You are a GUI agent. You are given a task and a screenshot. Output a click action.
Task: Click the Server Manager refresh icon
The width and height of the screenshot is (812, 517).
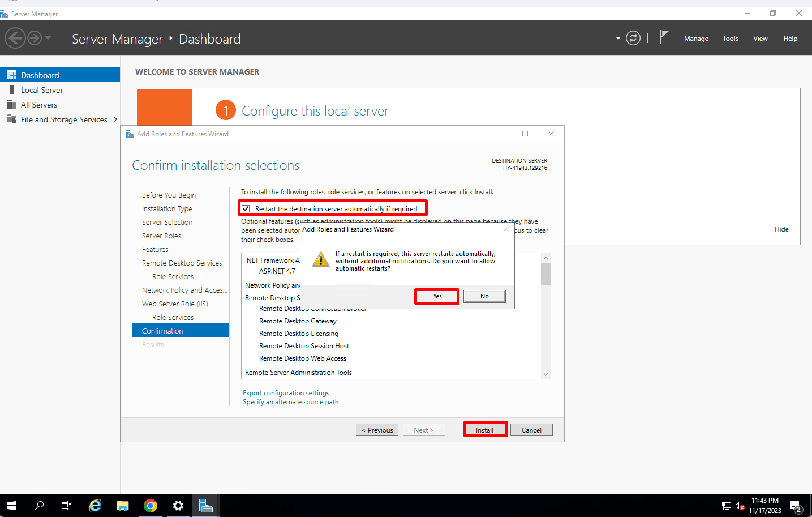[x=633, y=38]
